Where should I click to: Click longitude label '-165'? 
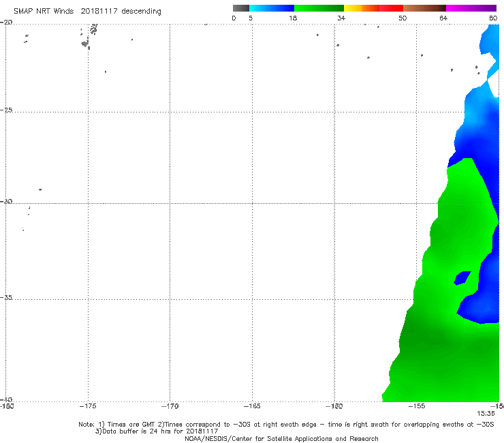point(252,406)
